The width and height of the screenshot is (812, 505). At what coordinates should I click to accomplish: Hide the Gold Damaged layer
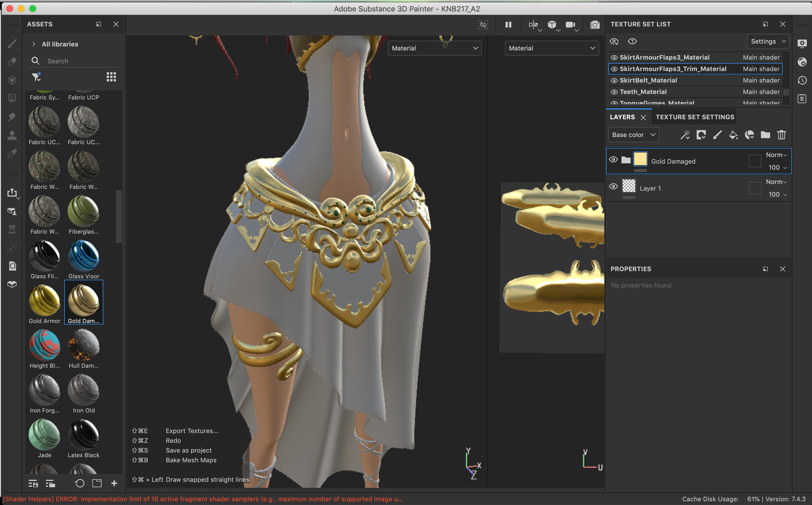click(x=613, y=160)
